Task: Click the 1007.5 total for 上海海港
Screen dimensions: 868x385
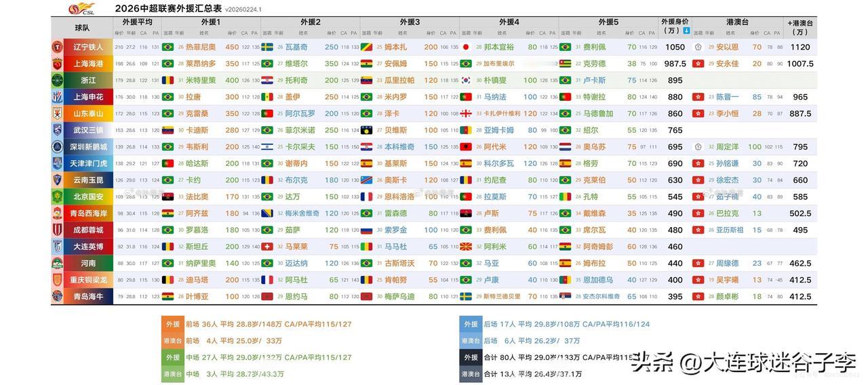Action: pyautogui.click(x=800, y=64)
